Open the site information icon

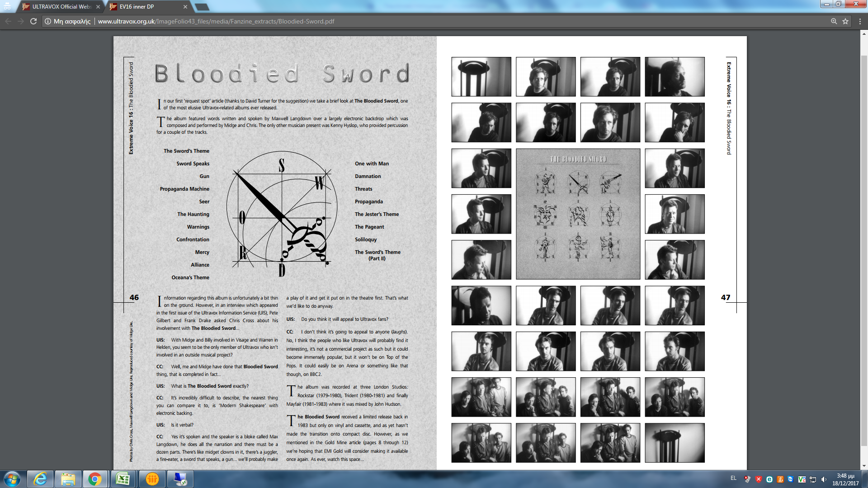[x=48, y=21]
